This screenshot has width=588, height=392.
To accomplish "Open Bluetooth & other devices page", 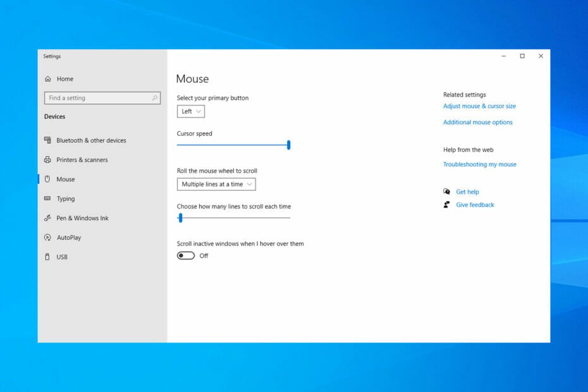I will pos(91,140).
